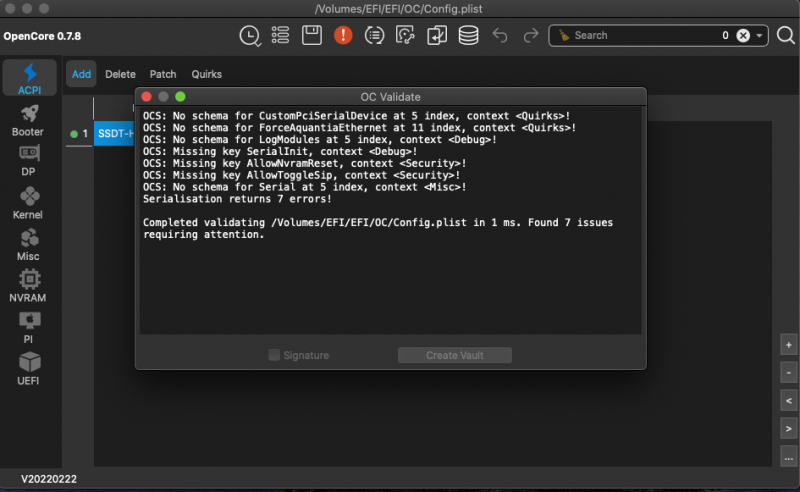Image resolution: width=800 pixels, height=492 pixels.
Task: Click the clock history icon in toolbar
Action: click(x=250, y=35)
